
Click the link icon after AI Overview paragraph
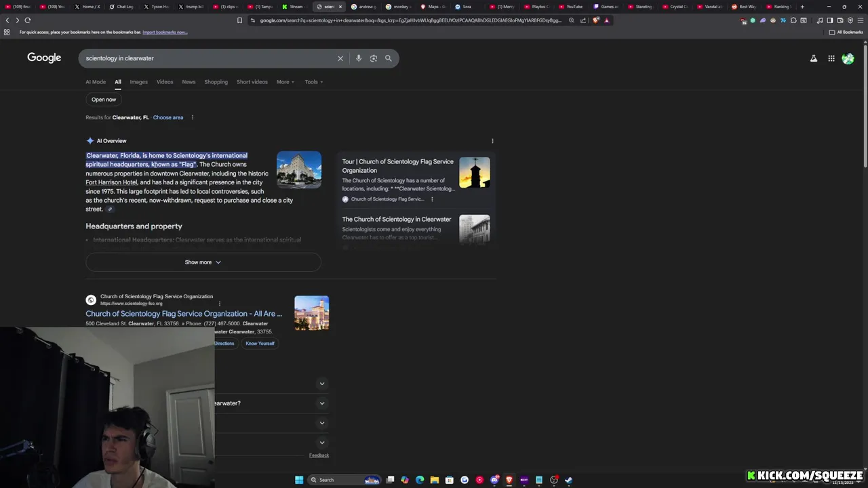click(110, 209)
